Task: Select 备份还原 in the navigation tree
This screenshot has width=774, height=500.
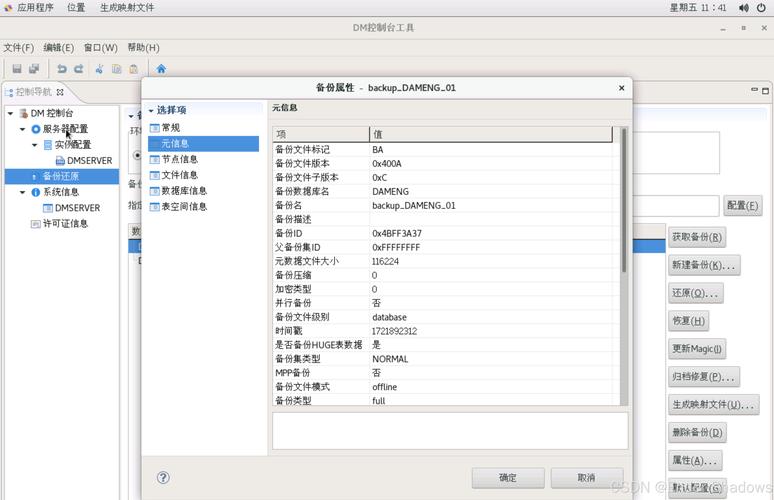Action: tap(62, 176)
